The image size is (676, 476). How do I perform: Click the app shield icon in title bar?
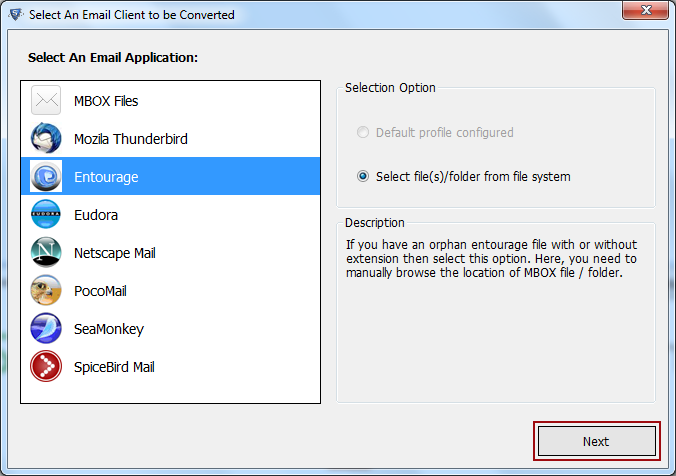tap(16, 14)
